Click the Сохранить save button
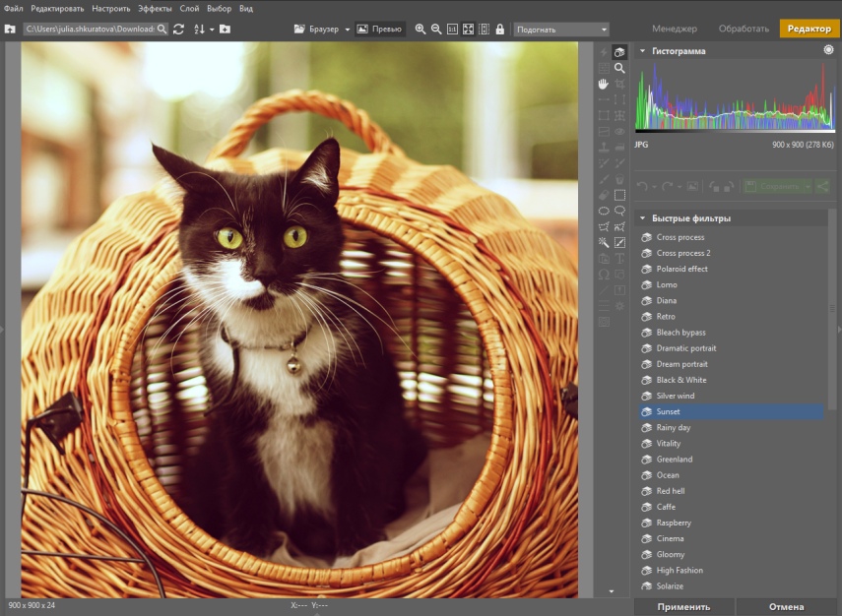The height and width of the screenshot is (616, 842). pos(773,186)
